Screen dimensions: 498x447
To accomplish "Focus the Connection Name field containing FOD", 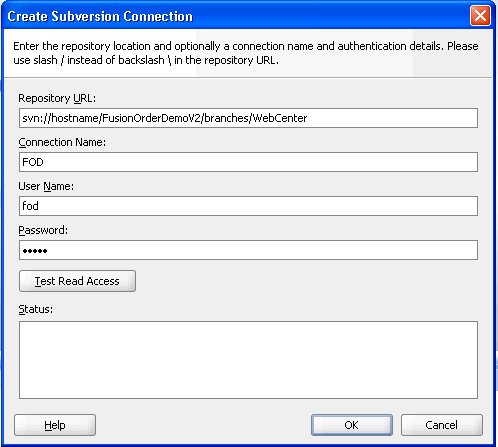I will [x=248, y=162].
